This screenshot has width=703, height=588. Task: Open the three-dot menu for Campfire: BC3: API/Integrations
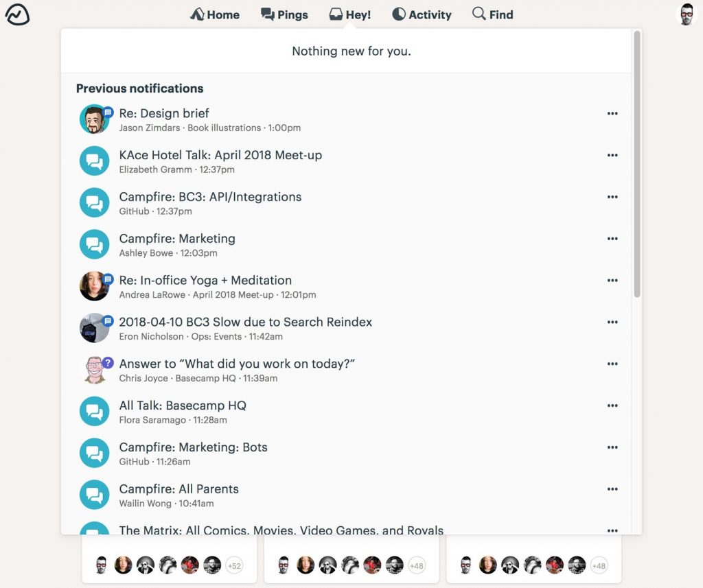point(612,197)
